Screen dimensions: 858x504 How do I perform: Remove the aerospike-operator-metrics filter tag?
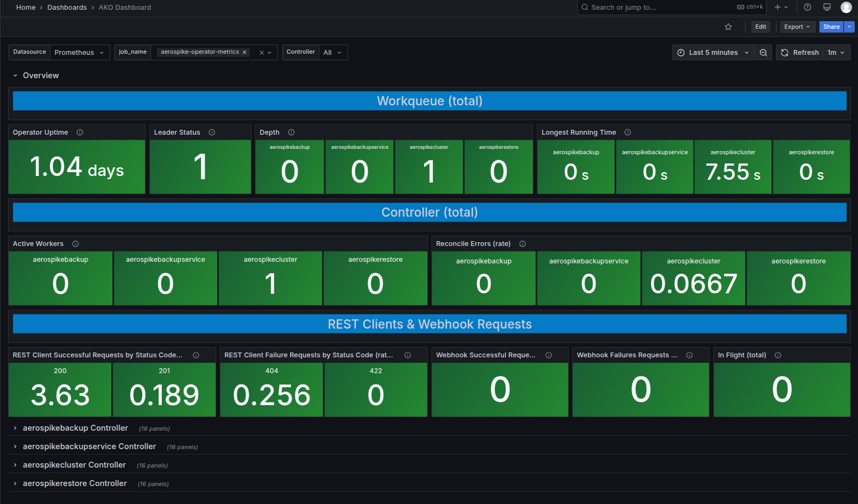244,53
